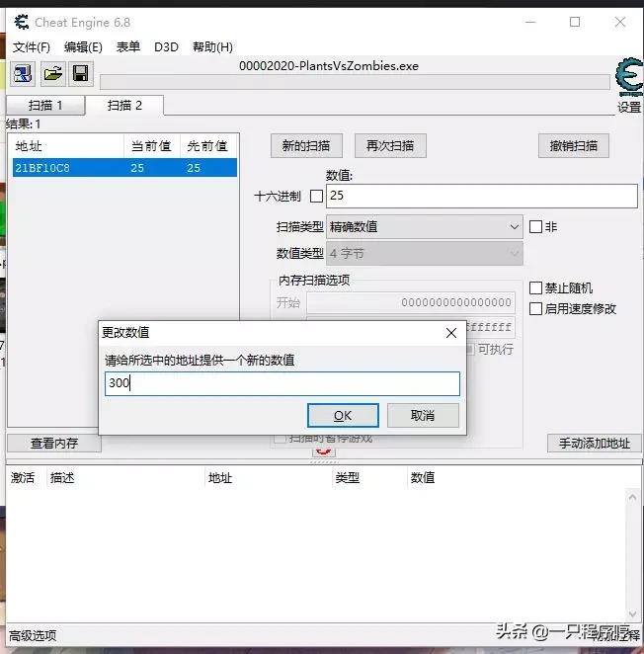The width and height of the screenshot is (644, 654).
Task: Select the address 21BF10C8 result row
Action: click(124, 168)
